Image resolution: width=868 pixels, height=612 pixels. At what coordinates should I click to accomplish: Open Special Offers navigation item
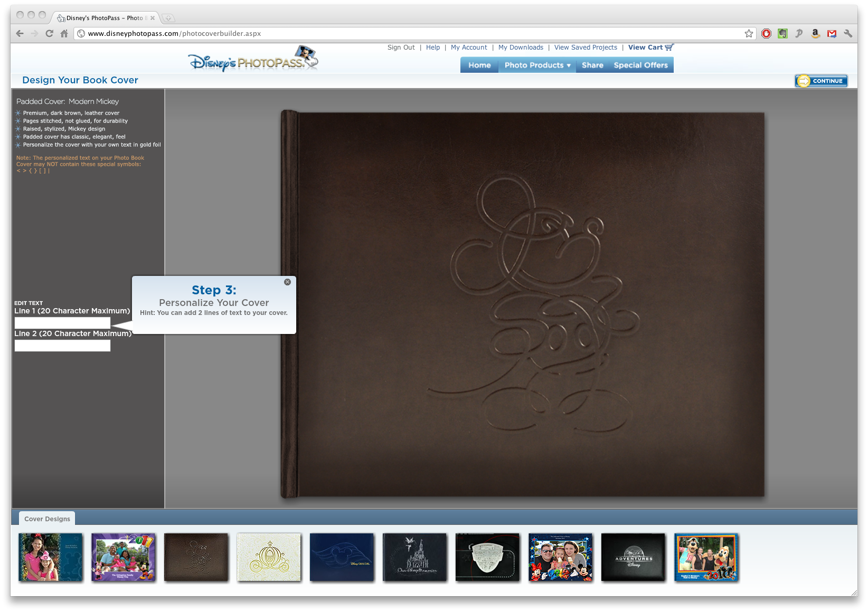pos(640,65)
